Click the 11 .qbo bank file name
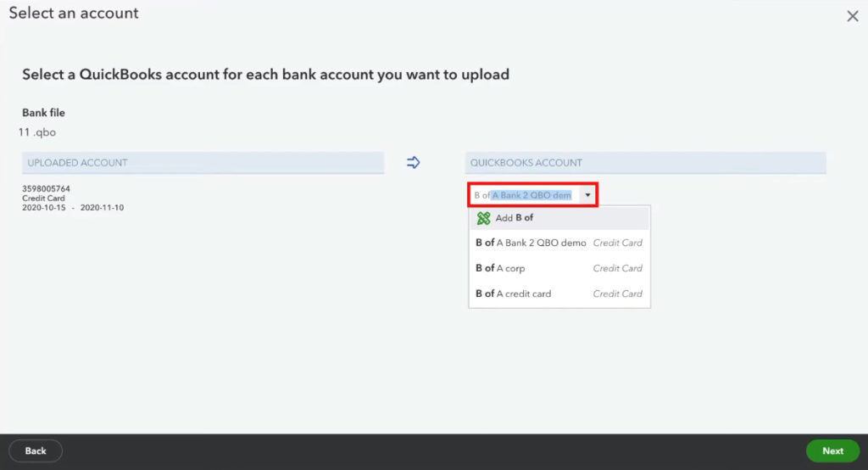Viewport: 868px width, 470px height. click(37, 132)
